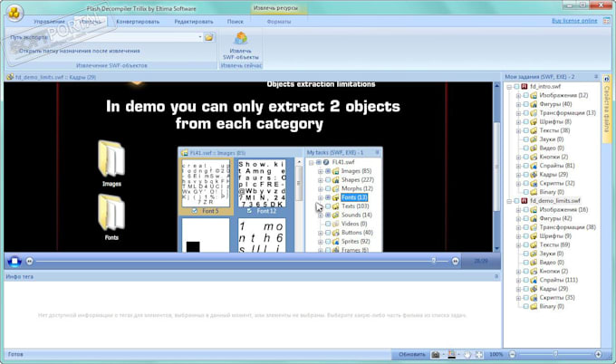Click folder icon of Трансформации (13)
Viewport: 616px width, 364px height.
(x=534, y=113)
